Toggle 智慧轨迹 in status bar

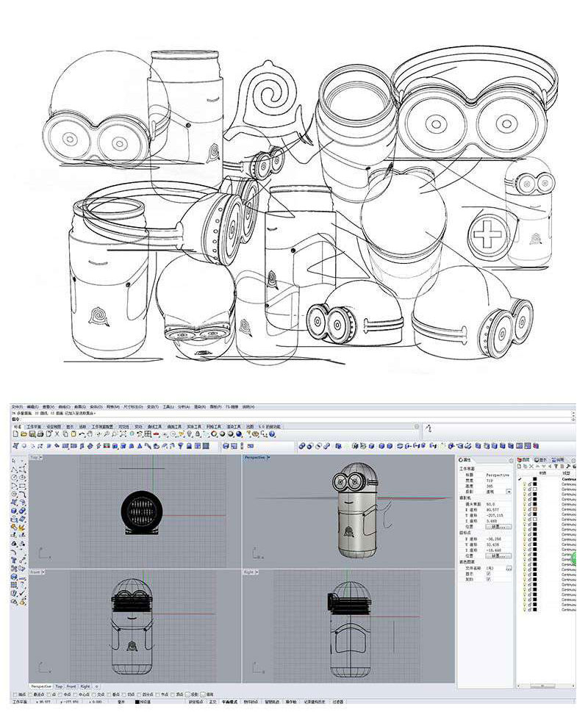click(271, 702)
